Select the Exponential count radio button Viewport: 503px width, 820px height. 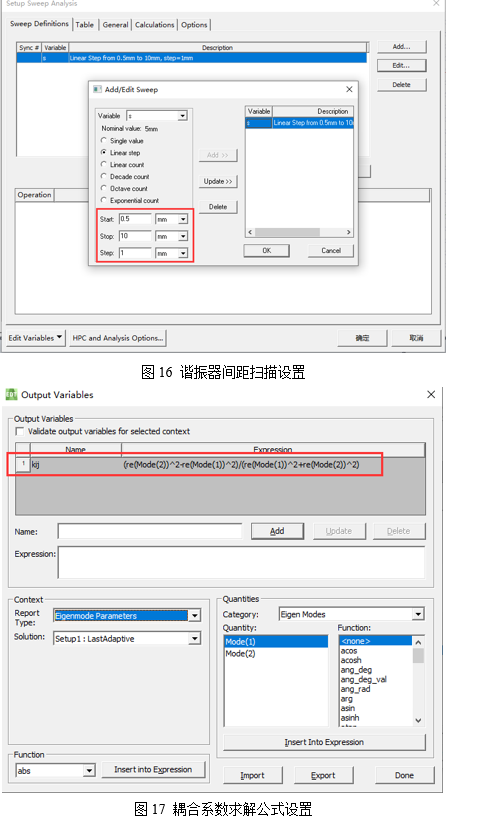click(104, 200)
